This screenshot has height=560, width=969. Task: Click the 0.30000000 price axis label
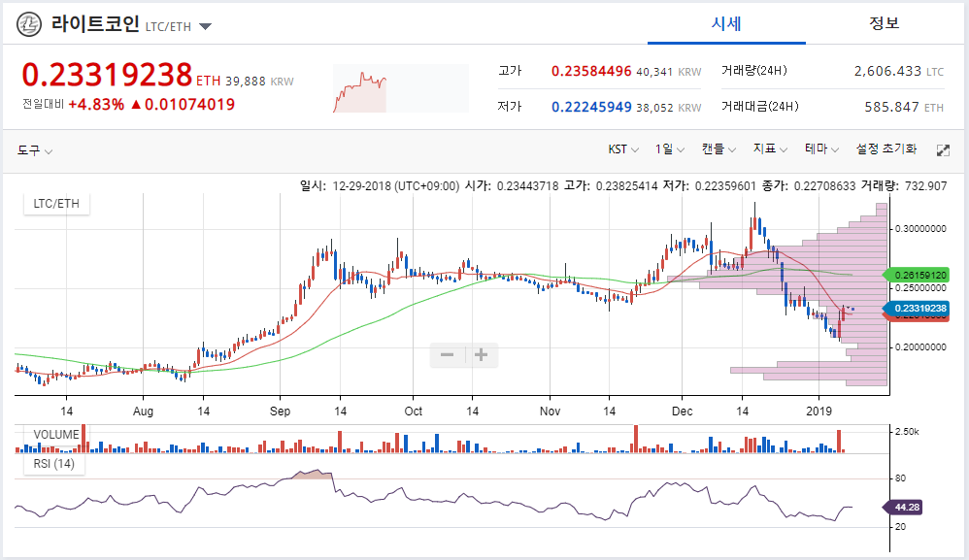pyautogui.click(x=920, y=229)
